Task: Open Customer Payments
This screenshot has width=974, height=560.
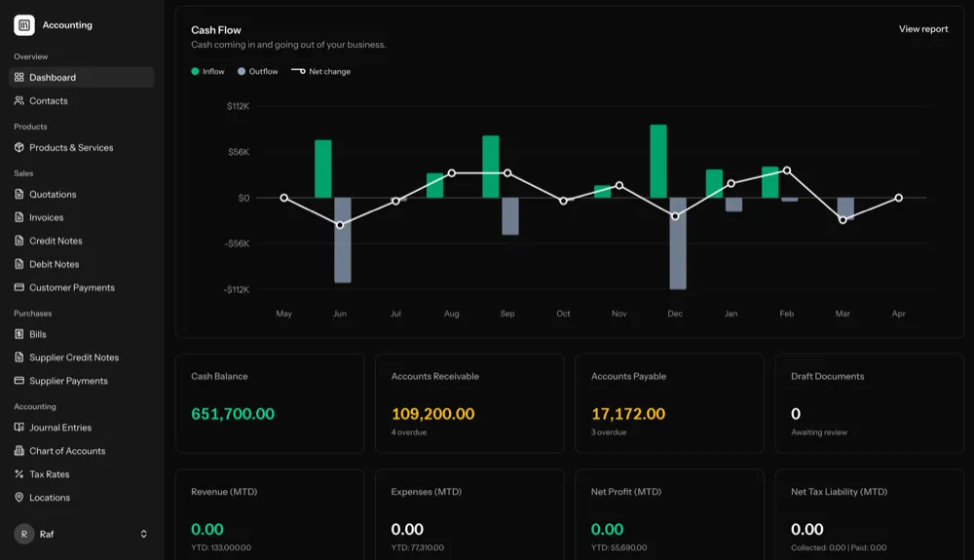Action: (82, 287)
